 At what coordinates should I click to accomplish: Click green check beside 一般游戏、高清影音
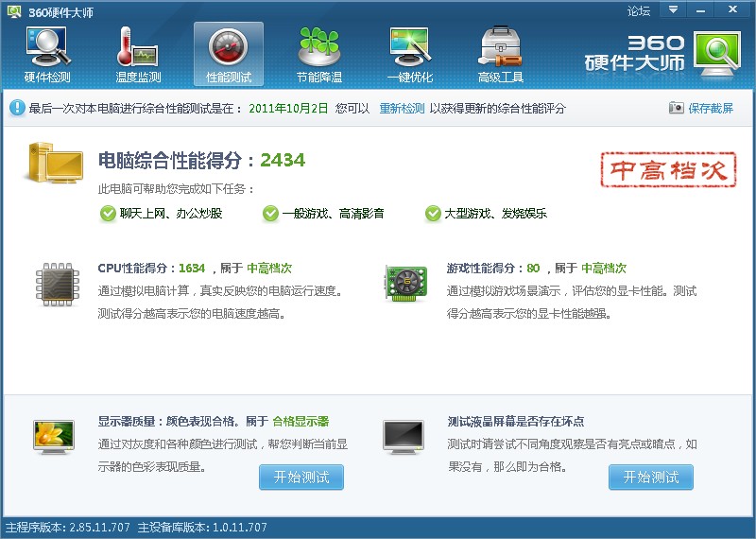pyautogui.click(x=271, y=214)
